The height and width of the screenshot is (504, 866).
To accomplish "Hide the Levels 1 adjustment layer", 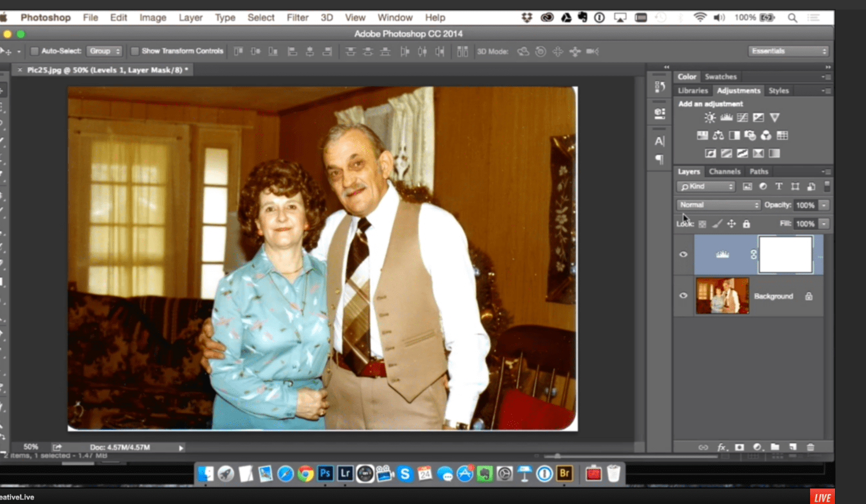I will pyautogui.click(x=683, y=255).
